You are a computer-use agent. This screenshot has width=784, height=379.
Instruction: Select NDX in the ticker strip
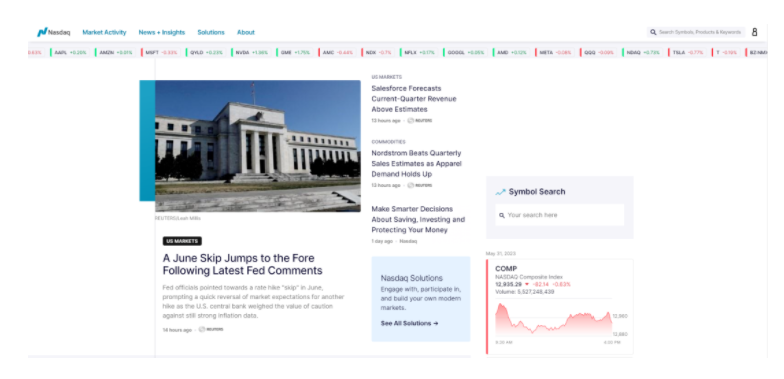point(378,52)
